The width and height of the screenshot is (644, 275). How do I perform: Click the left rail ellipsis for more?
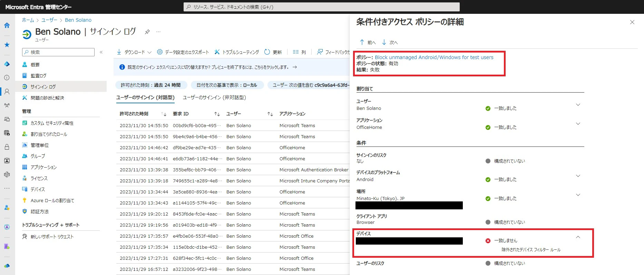(7, 188)
